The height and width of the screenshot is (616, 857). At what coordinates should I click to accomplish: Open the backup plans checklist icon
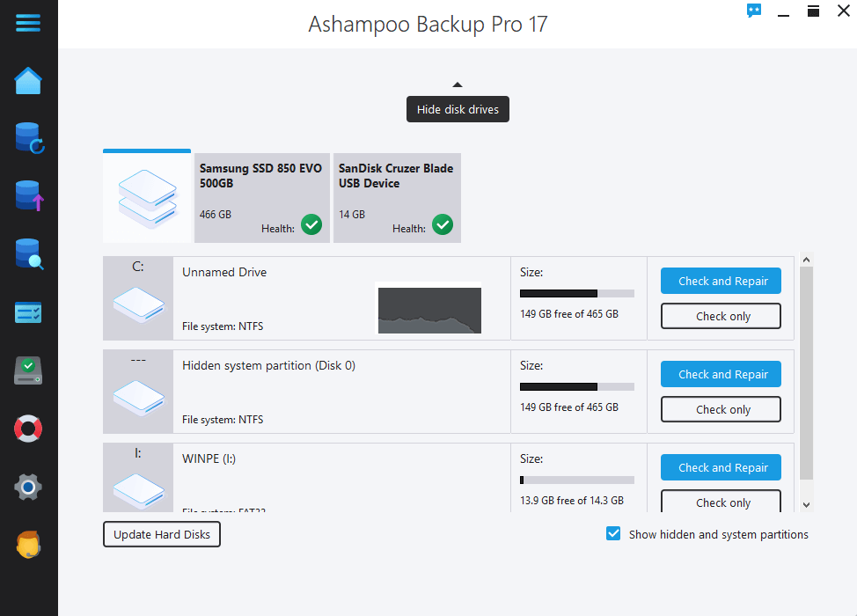click(28, 312)
